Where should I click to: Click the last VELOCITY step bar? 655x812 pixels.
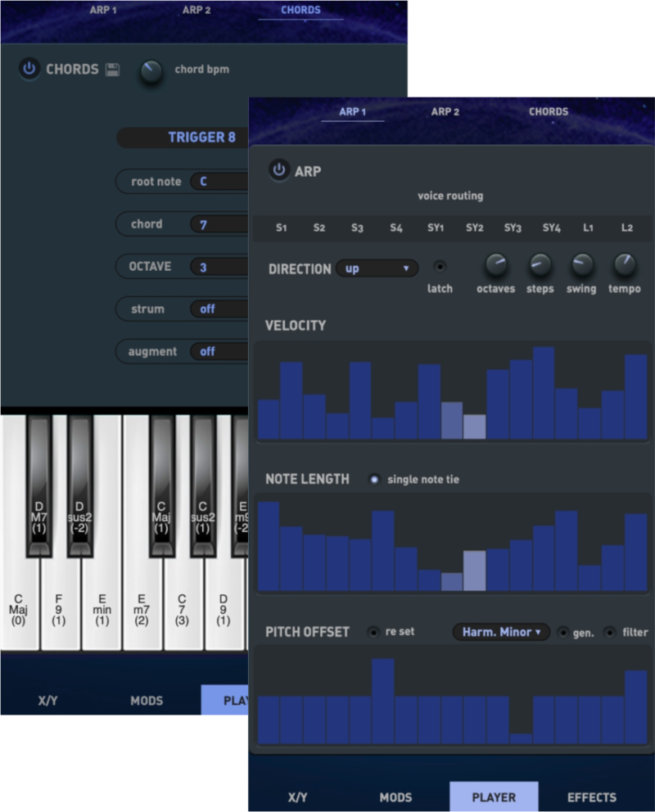pos(636,397)
